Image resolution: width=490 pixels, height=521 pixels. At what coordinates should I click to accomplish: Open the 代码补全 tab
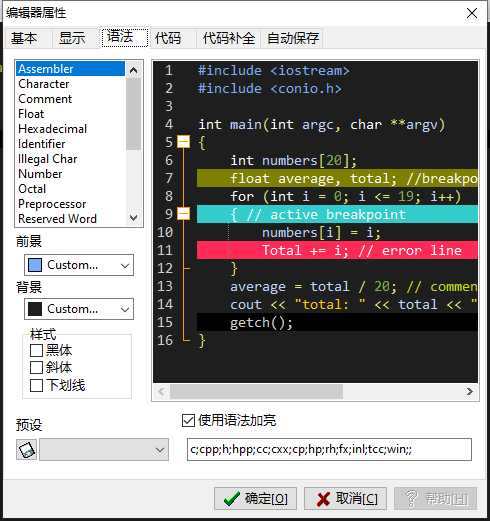click(229, 38)
